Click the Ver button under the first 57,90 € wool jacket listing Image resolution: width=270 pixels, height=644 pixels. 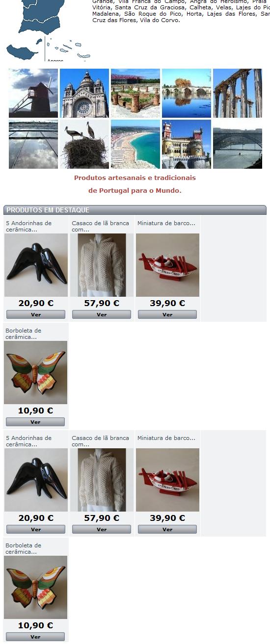[x=102, y=314]
